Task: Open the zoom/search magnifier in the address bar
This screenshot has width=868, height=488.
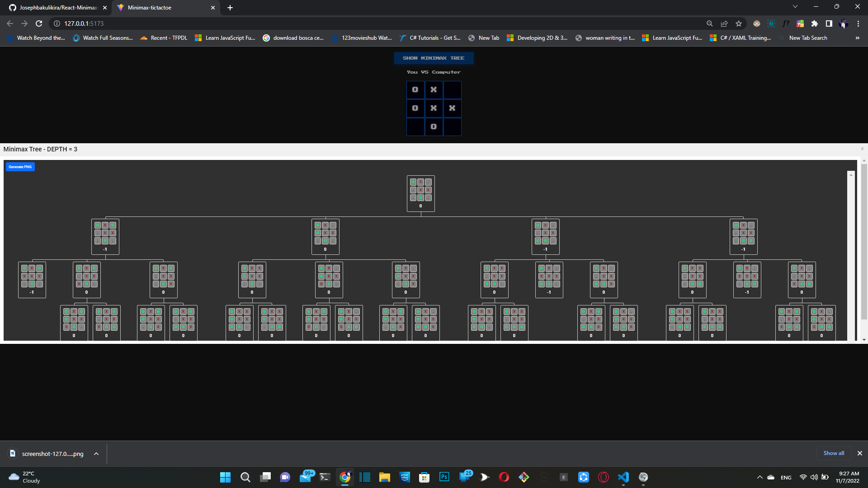Action: (x=709, y=23)
